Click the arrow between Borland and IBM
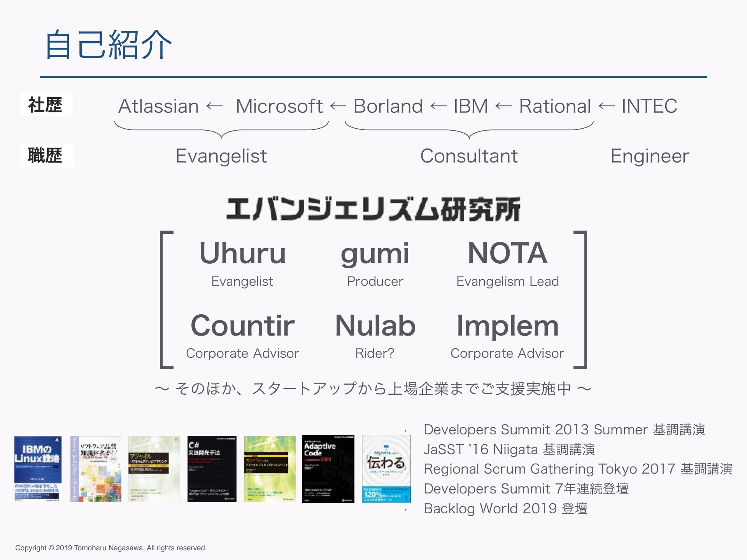This screenshot has width=747, height=560. click(438, 106)
